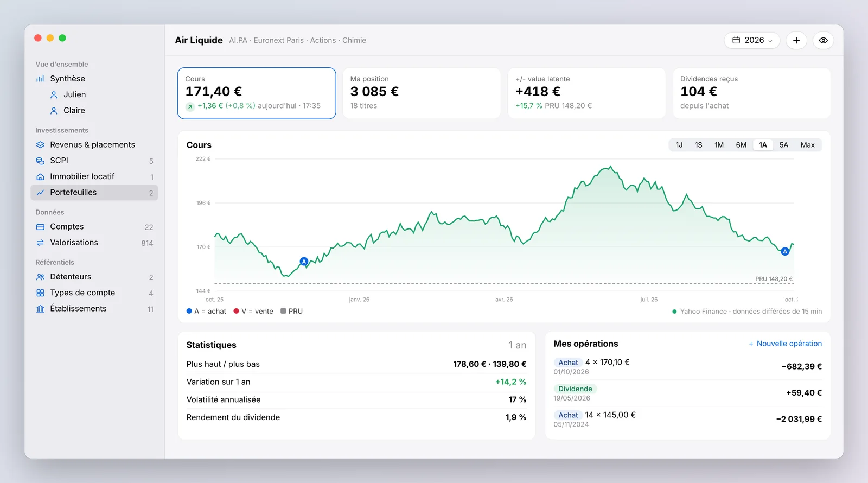Click the Air Liquide title

199,40
